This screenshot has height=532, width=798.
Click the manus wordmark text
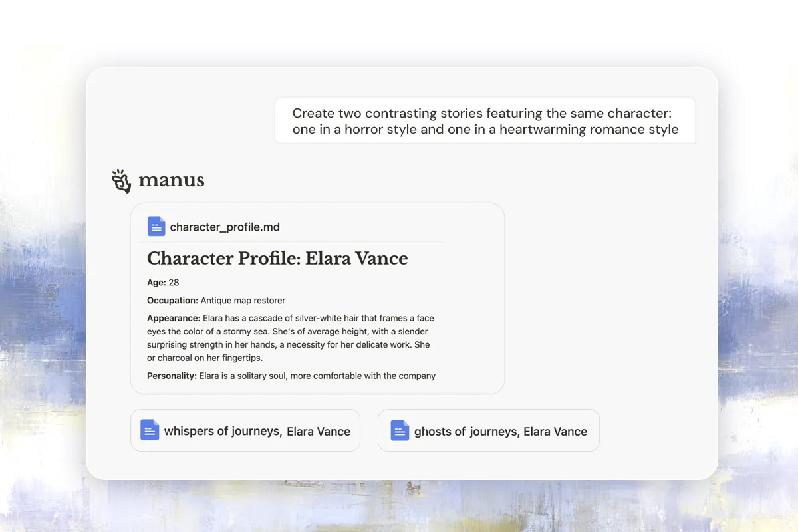pos(171,180)
